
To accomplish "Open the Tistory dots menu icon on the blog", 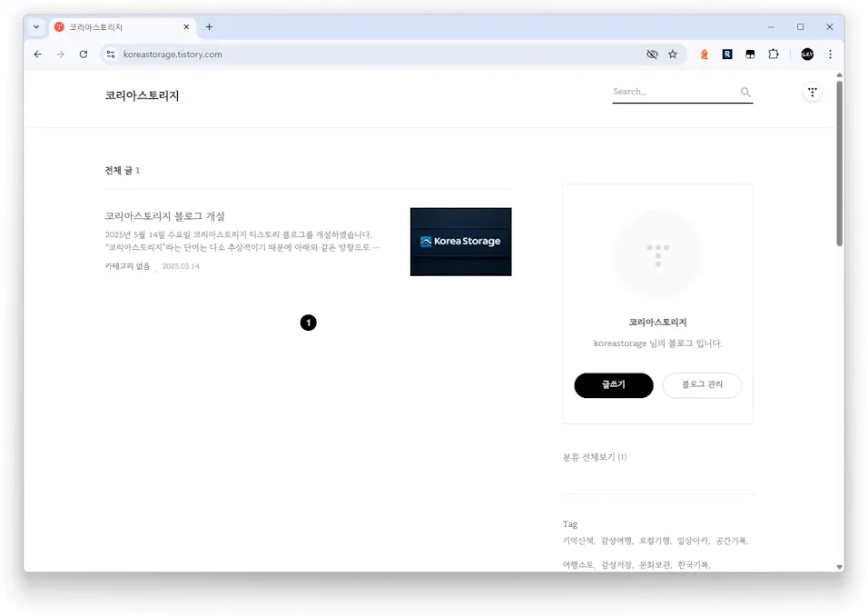I will click(812, 92).
